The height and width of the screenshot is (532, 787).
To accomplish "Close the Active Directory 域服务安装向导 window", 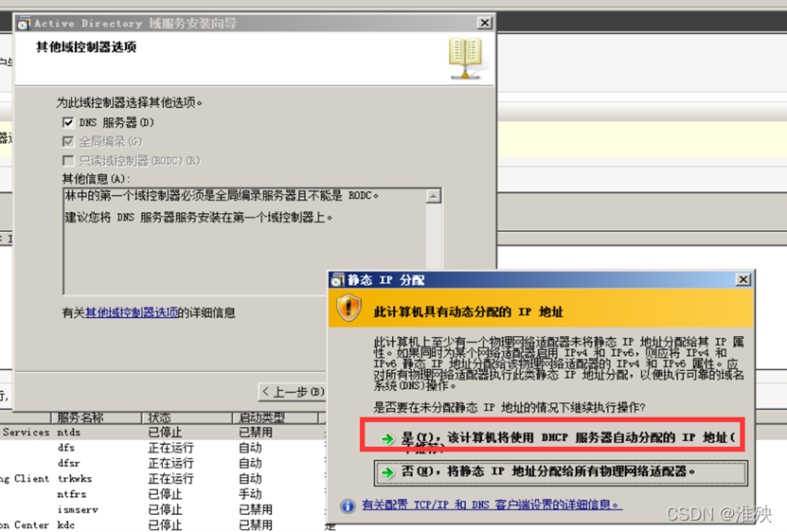I will tap(484, 23).
